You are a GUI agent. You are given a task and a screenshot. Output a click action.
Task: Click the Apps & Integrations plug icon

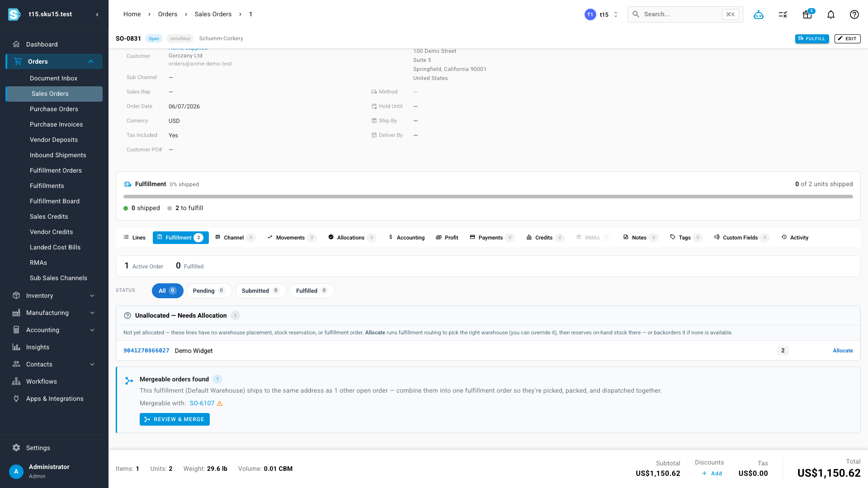click(x=16, y=399)
